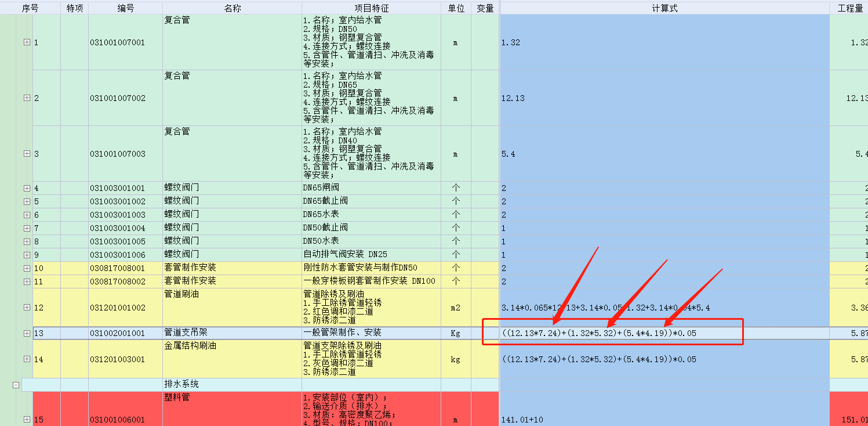Click the formula starting 3.14*0.065 in row 12
Screen dimensions: 868x426
tap(664, 308)
